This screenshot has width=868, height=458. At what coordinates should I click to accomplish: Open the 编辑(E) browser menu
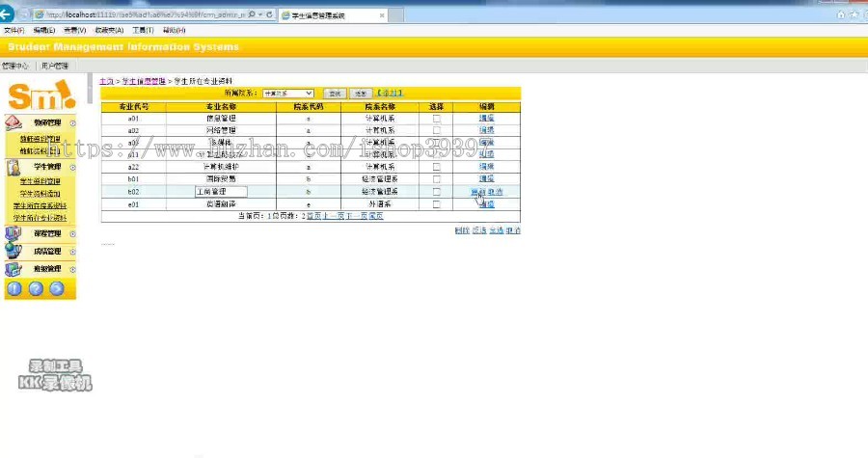43,31
